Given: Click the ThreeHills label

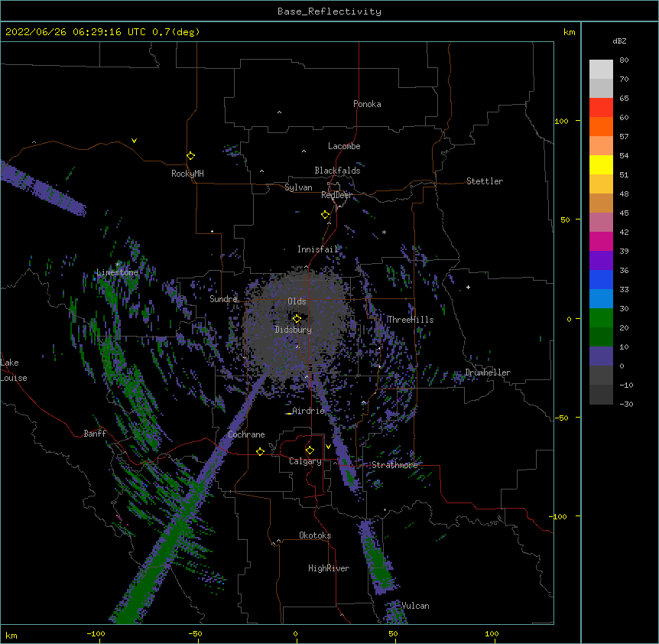Looking at the screenshot, I should [x=411, y=320].
